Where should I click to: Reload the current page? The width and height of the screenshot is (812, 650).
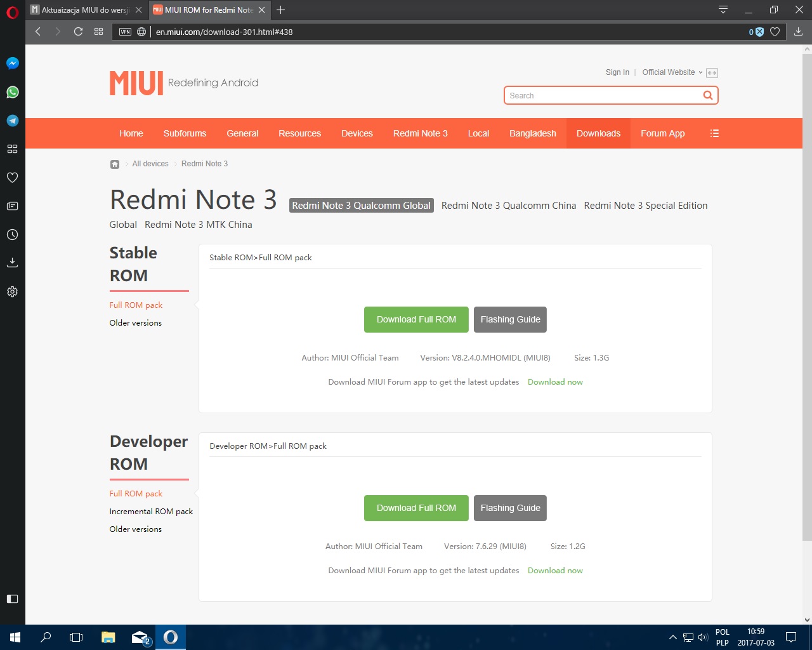(x=78, y=32)
